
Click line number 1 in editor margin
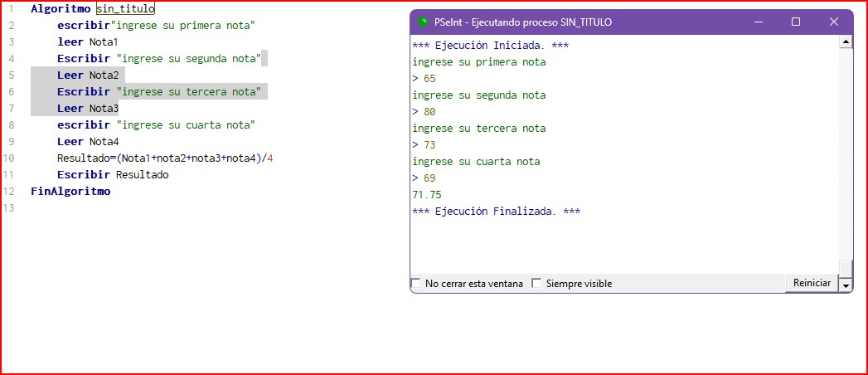(12, 9)
